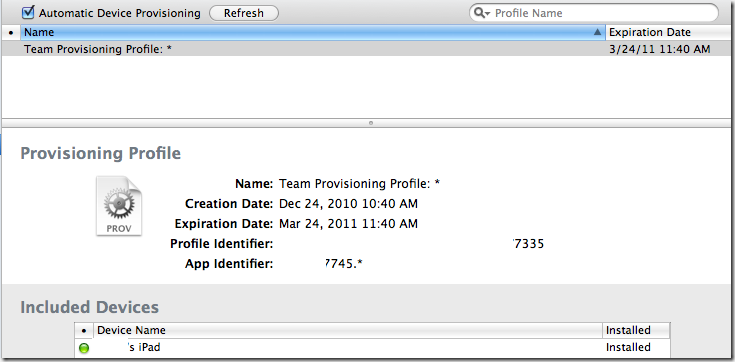Screen dimensions: 735x362
Task: Uncheck Automatic Device Provisioning checkbox
Action: tap(28, 12)
